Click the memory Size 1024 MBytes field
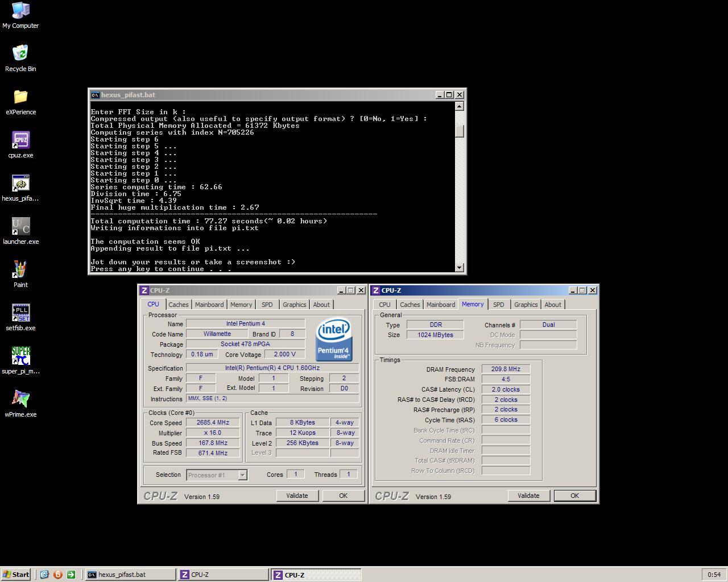 [436, 335]
